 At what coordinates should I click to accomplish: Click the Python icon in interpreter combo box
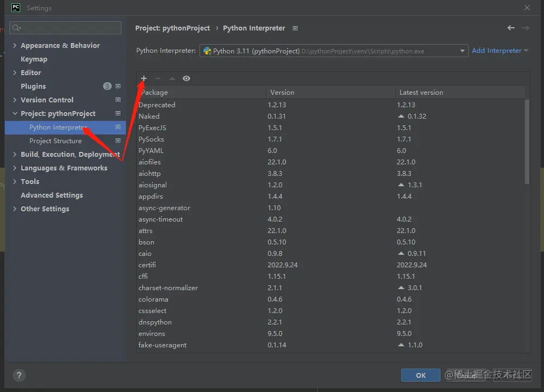[207, 51]
